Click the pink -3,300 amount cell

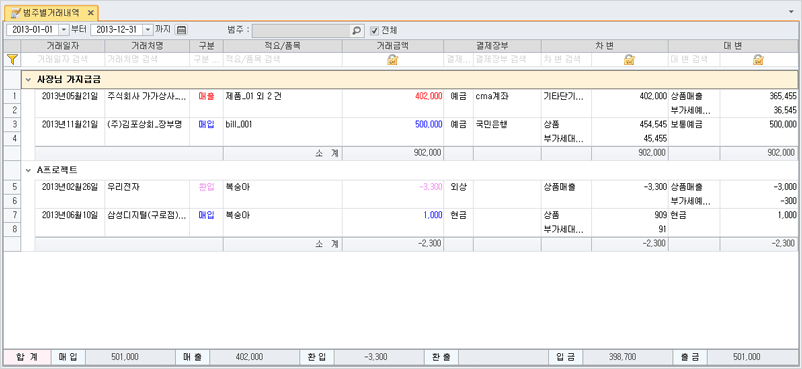click(393, 187)
